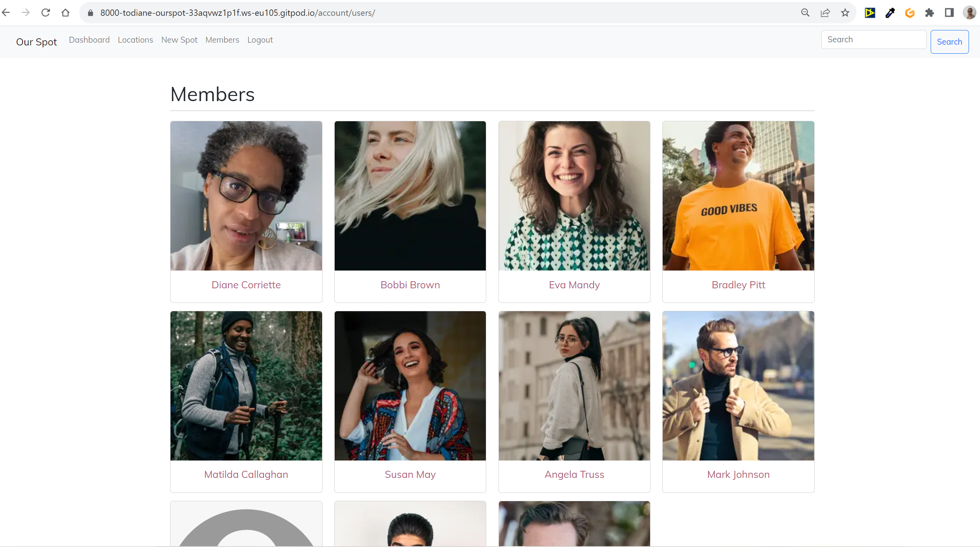Open the Dashboard nav item
This screenshot has width=980, height=547.
89,40
